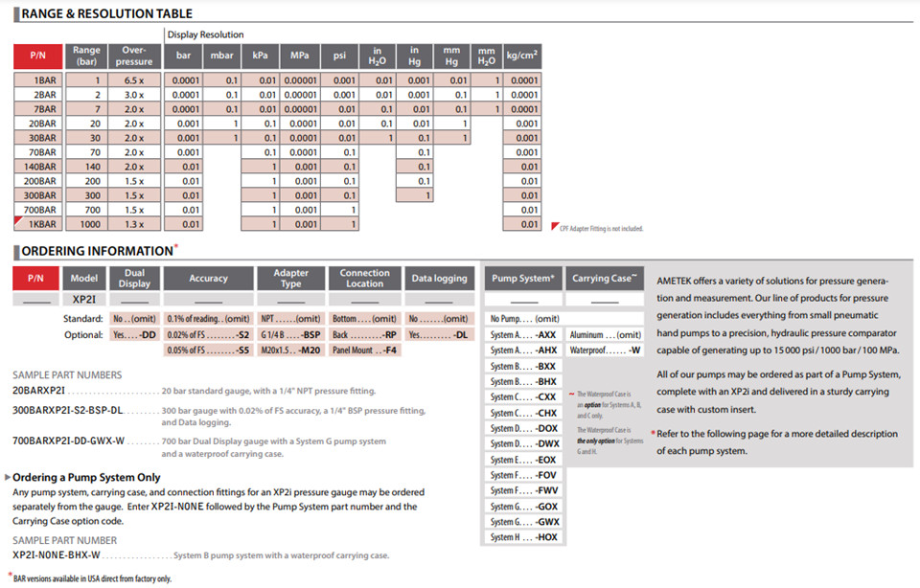Click the psi column header
This screenshot has width=920, height=588.
(x=339, y=56)
